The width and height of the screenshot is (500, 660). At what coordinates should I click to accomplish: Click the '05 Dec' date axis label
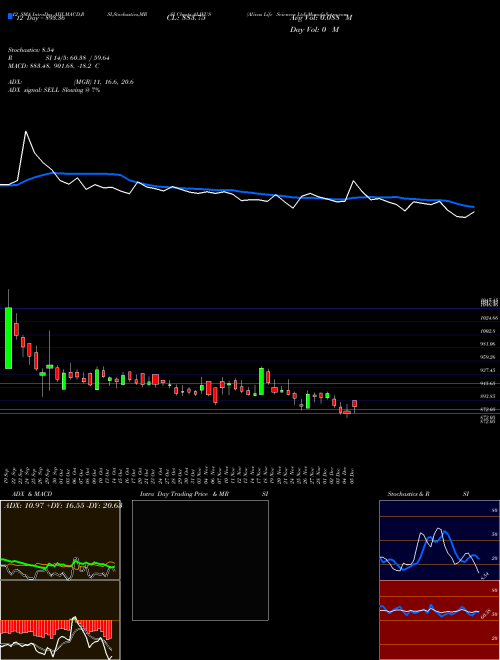coord(352,475)
